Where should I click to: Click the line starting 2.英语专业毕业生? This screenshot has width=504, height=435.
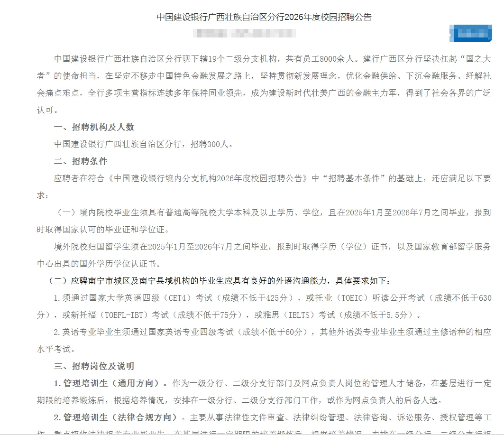coord(273,332)
